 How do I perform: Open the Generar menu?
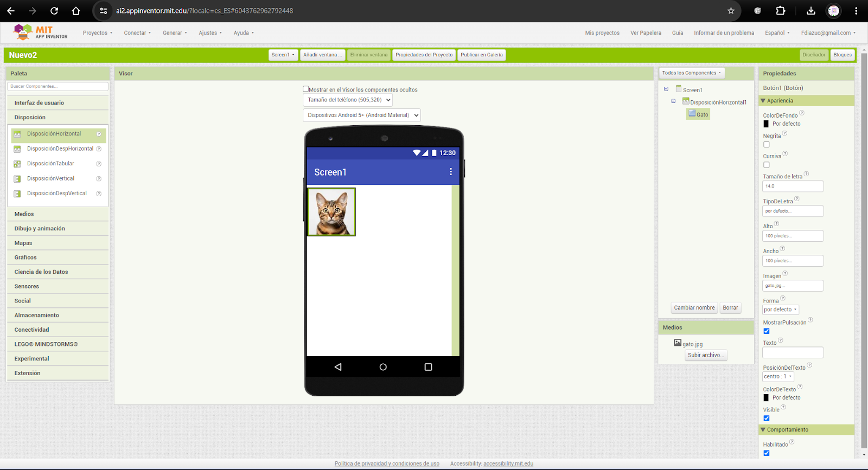click(x=175, y=33)
